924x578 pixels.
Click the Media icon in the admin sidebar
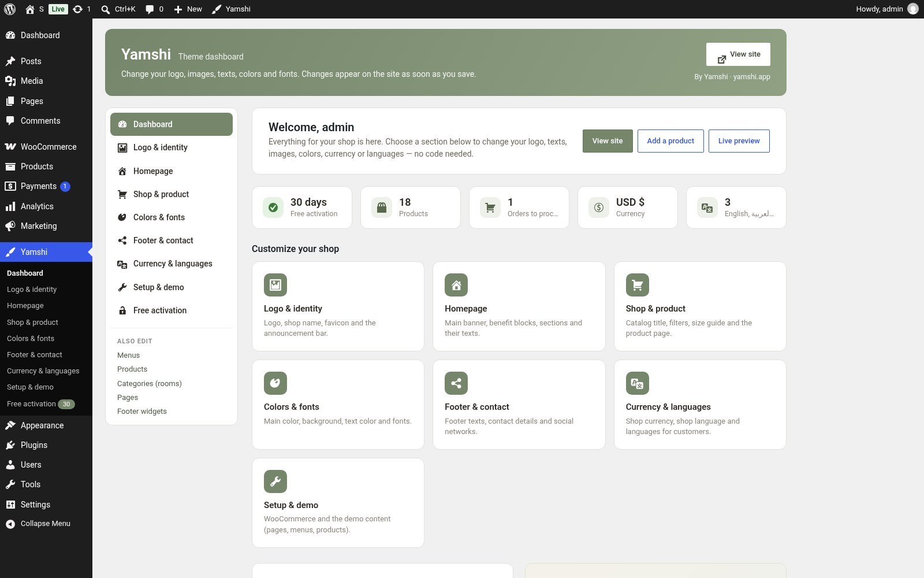[x=10, y=81]
